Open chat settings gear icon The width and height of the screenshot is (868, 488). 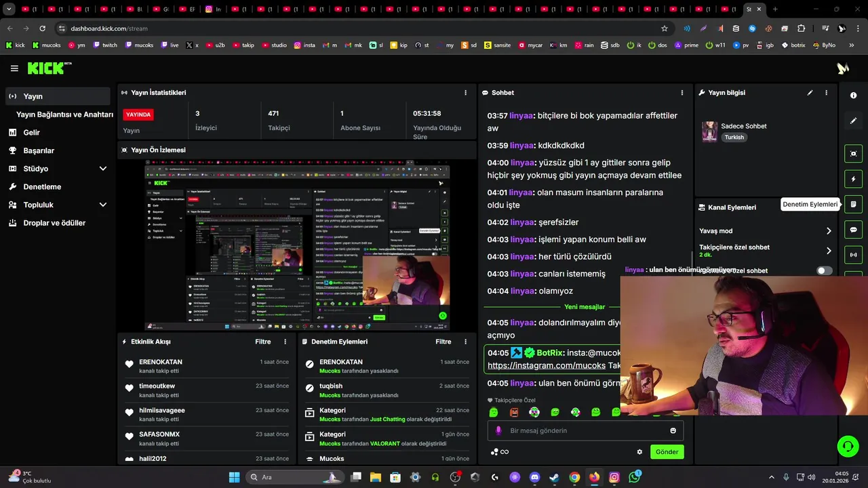639,452
